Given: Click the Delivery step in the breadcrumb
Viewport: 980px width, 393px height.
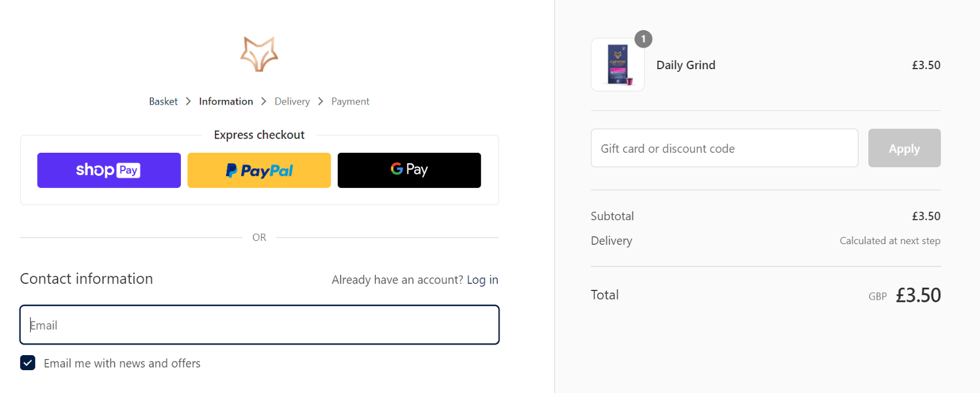Looking at the screenshot, I should 292,101.
